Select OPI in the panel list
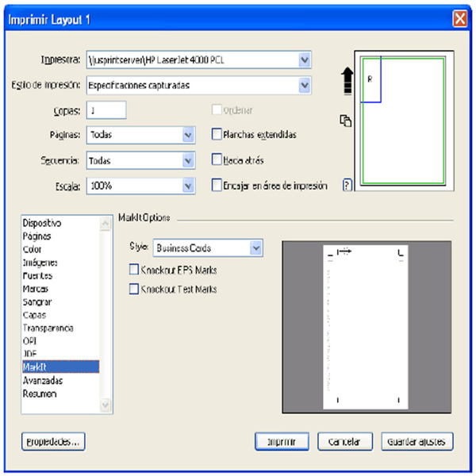476x476 pixels. [61, 341]
